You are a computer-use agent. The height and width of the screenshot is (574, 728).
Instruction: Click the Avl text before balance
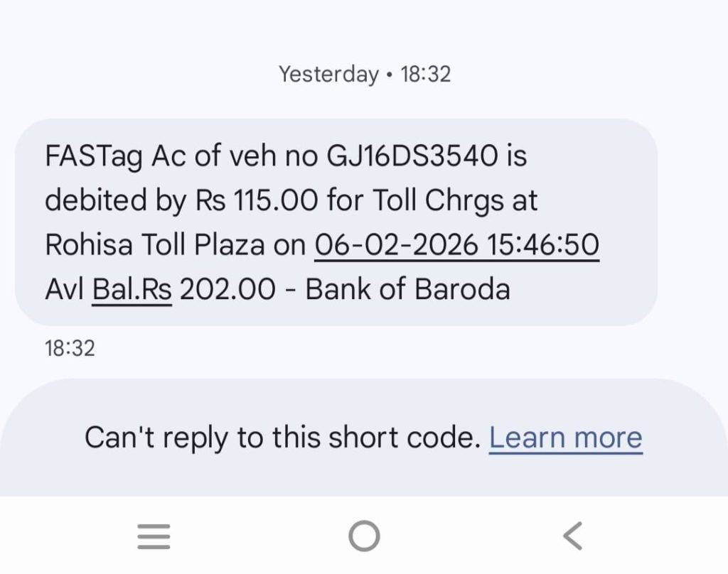[64, 290]
